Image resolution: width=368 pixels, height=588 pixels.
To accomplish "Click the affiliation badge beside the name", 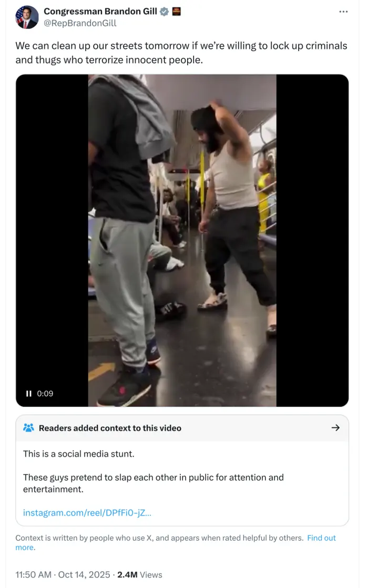I will [x=176, y=12].
